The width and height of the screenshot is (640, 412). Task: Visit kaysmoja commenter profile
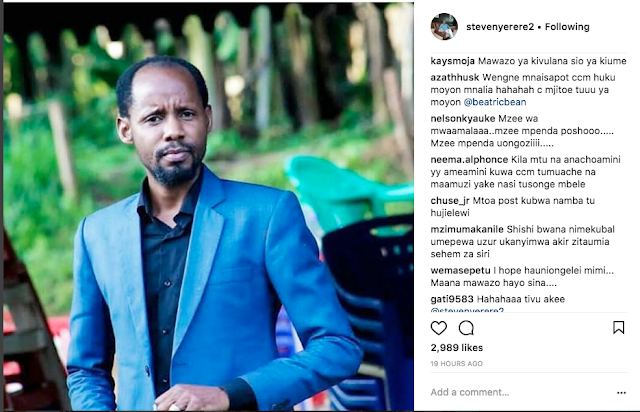tap(452, 61)
